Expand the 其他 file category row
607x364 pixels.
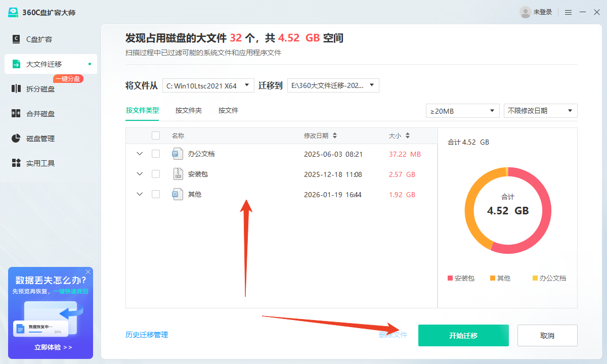pos(140,194)
